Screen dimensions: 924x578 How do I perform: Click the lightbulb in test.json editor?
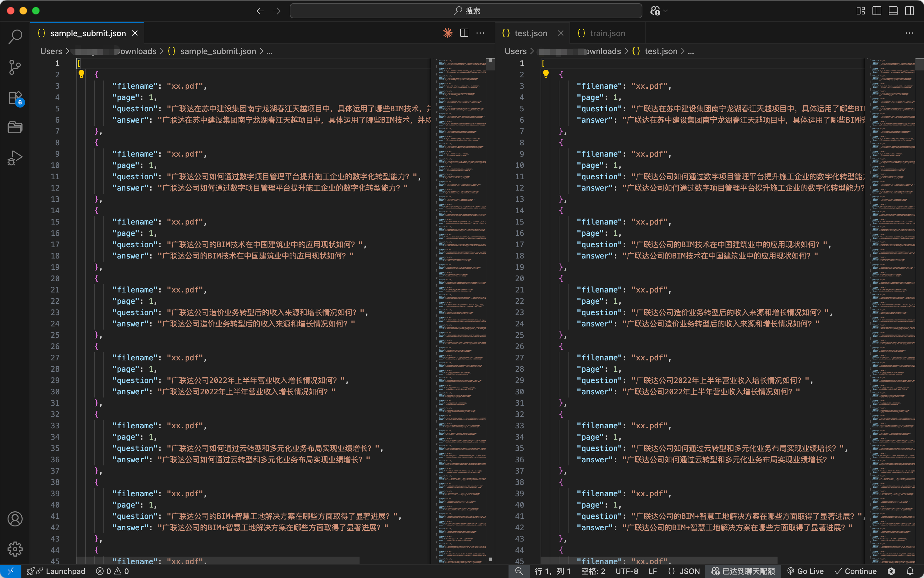coord(546,74)
